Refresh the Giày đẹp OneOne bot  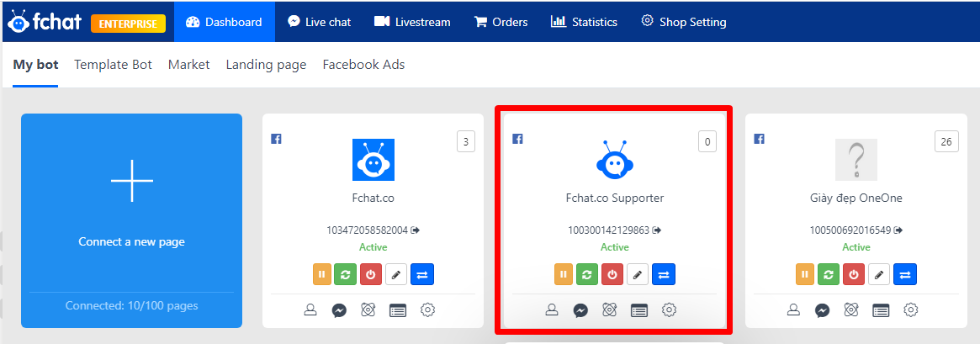(828, 274)
